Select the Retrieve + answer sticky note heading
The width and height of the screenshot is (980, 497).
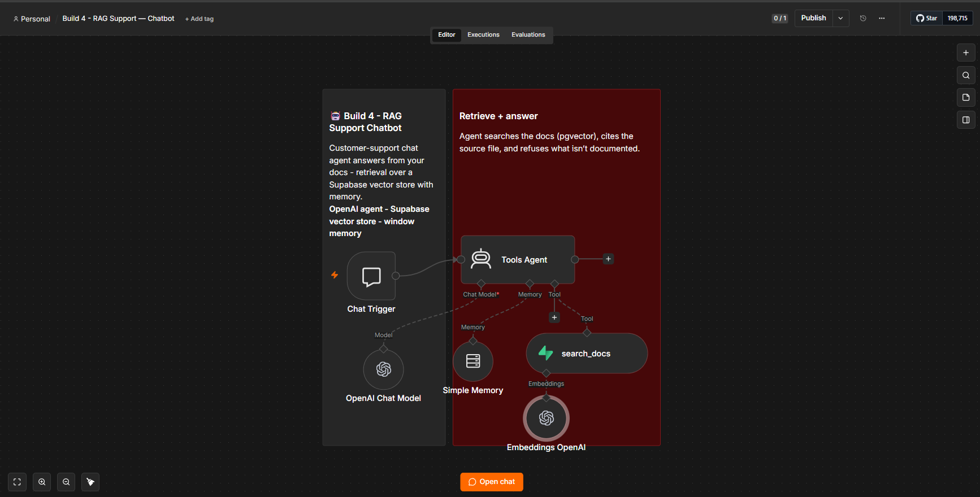[x=498, y=116]
